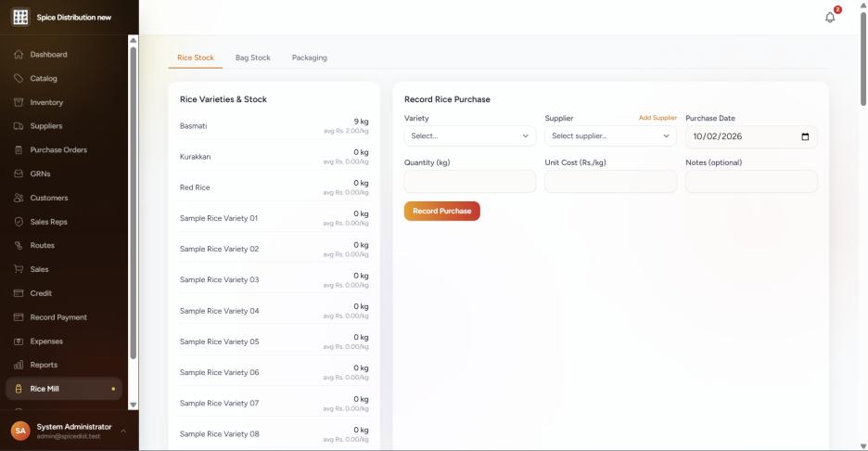Select Sample Rice Variety 07 row
Viewport: 868px width, 451px height.
click(274, 404)
